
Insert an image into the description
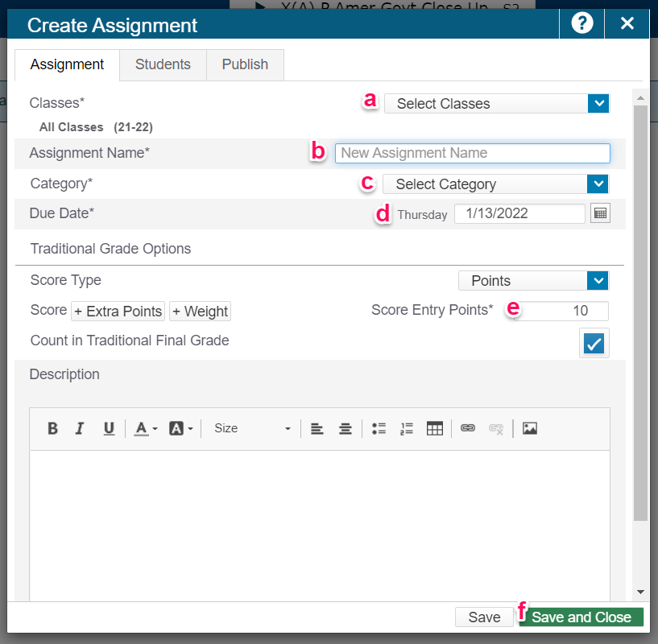pyautogui.click(x=529, y=428)
